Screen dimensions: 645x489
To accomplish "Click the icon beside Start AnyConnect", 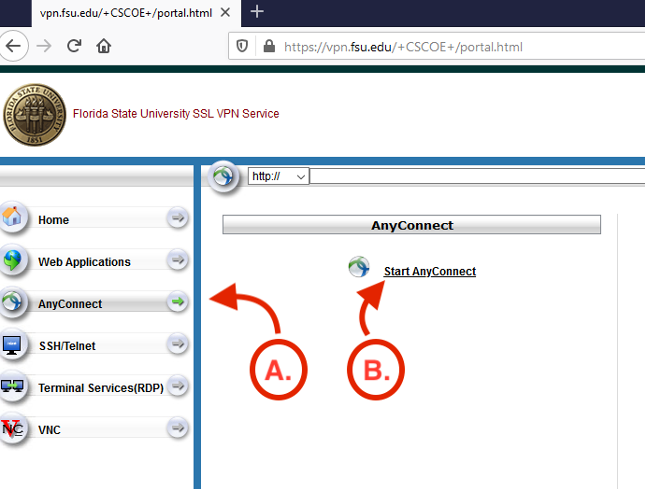I will pos(359,267).
